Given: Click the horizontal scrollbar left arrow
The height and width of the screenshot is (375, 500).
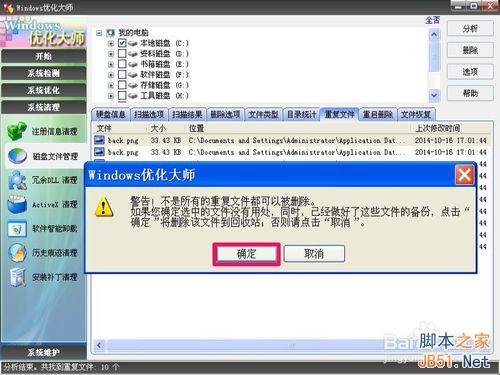Looking at the screenshot, I should pos(99,345).
